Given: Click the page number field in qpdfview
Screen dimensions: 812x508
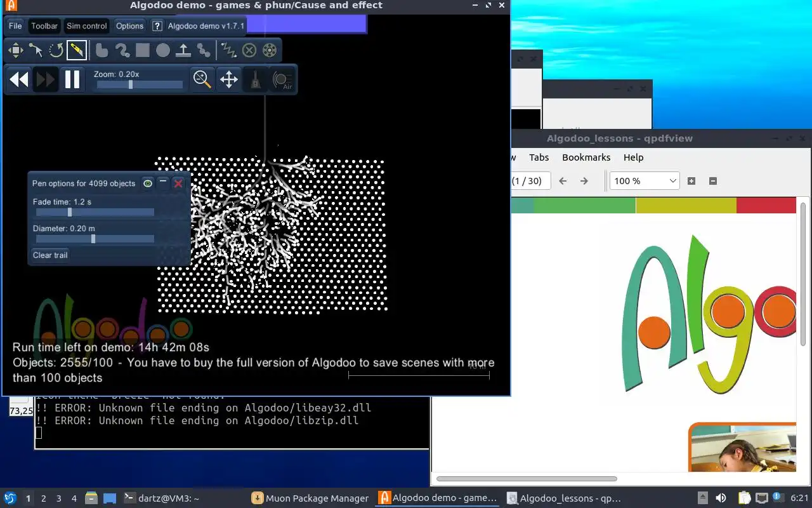Looking at the screenshot, I should [x=530, y=181].
